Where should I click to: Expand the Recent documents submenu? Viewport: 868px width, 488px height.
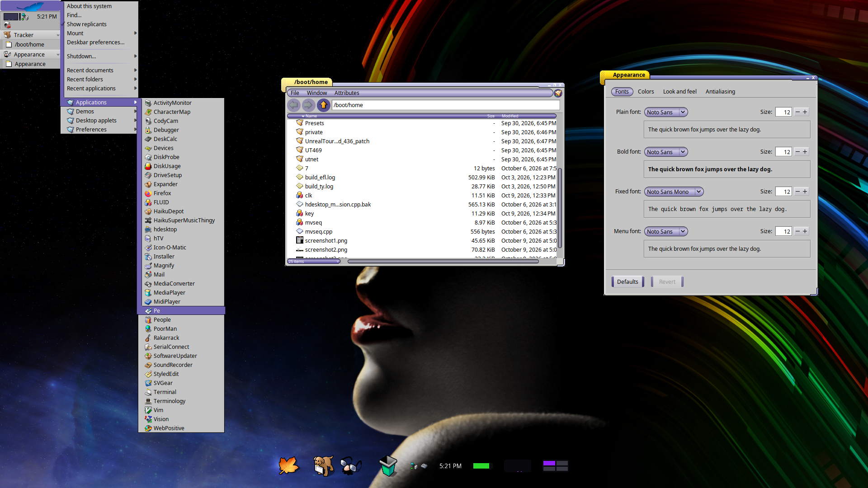coord(101,70)
